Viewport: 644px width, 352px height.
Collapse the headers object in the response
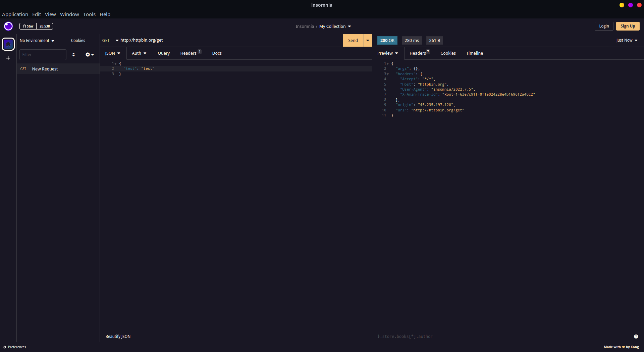pos(388,74)
